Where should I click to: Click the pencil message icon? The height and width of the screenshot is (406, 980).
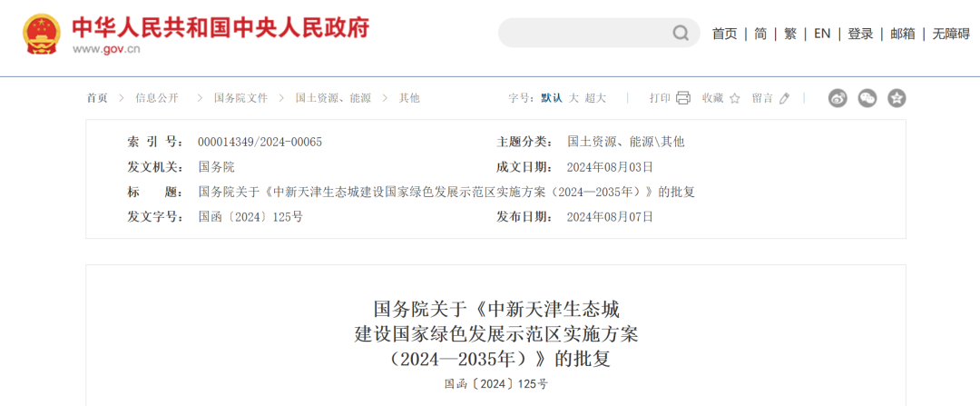tap(785, 98)
